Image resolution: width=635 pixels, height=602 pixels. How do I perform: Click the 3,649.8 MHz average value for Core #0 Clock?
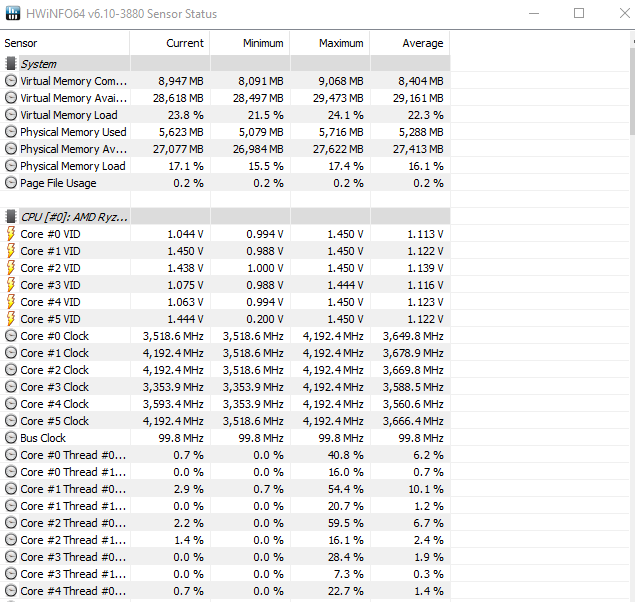pyautogui.click(x=413, y=336)
